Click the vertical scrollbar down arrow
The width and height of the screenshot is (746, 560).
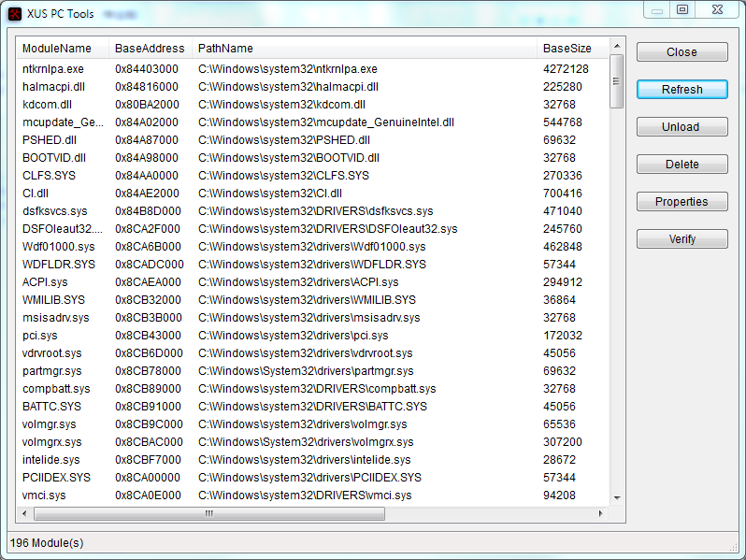[x=617, y=498]
